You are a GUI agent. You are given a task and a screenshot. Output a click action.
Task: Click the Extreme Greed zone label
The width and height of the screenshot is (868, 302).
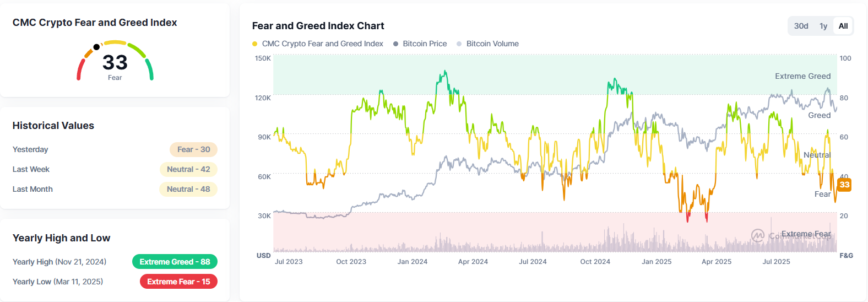coord(802,76)
